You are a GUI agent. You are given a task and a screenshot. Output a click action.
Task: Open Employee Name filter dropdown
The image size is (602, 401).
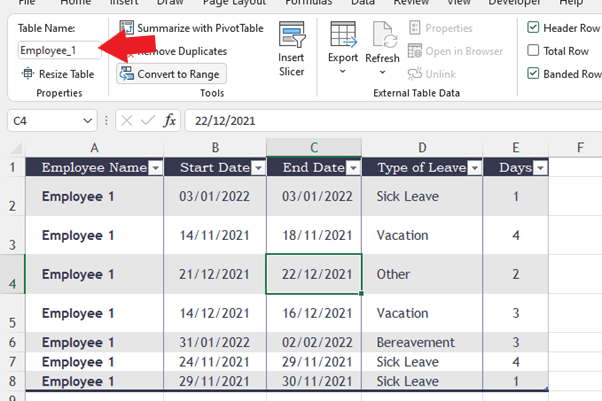155,168
